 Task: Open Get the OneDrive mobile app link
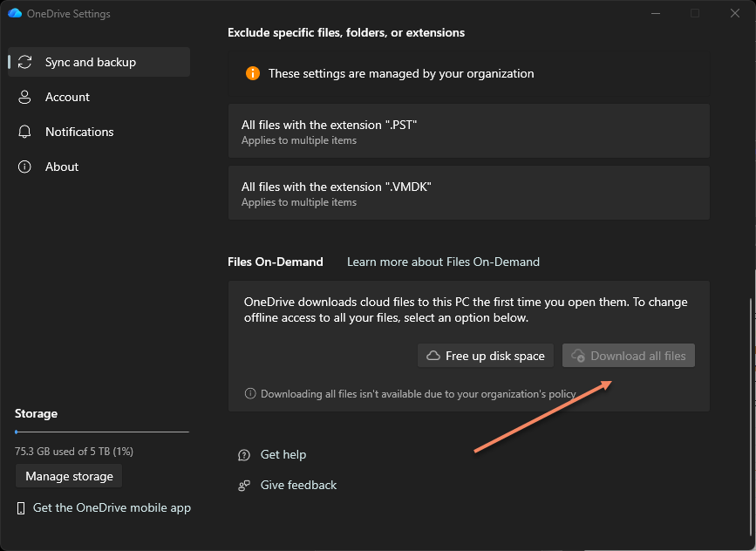[112, 507]
